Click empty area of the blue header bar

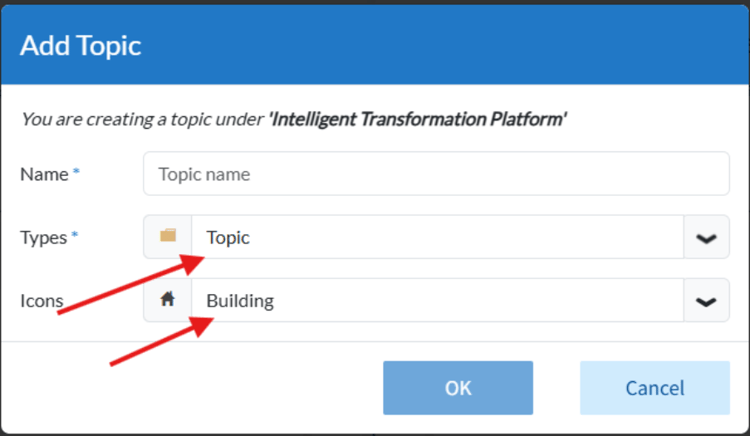[450, 45]
